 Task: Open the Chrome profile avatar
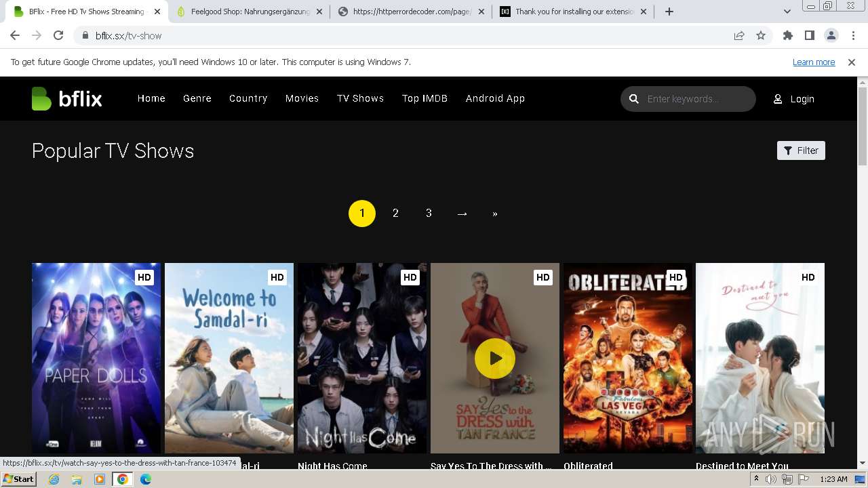(x=831, y=36)
